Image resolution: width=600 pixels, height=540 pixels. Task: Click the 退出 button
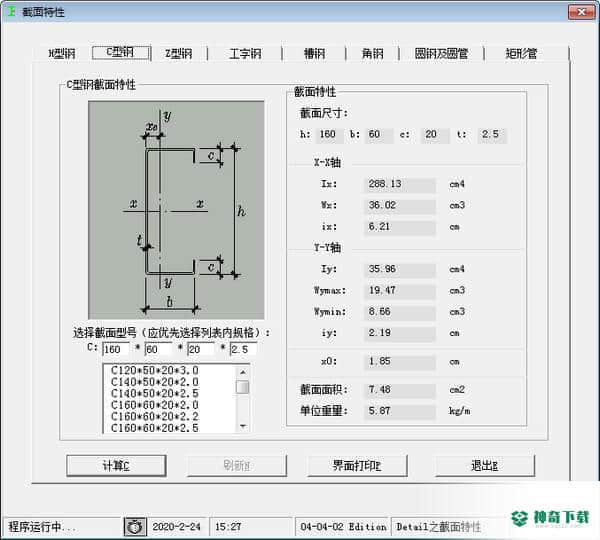pos(485,466)
